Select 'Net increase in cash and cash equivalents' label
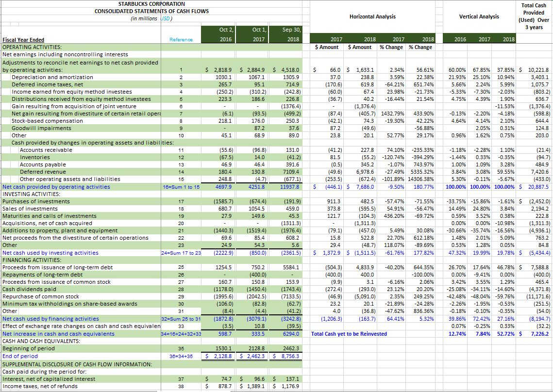This screenshot has width=553, height=392. point(59,334)
